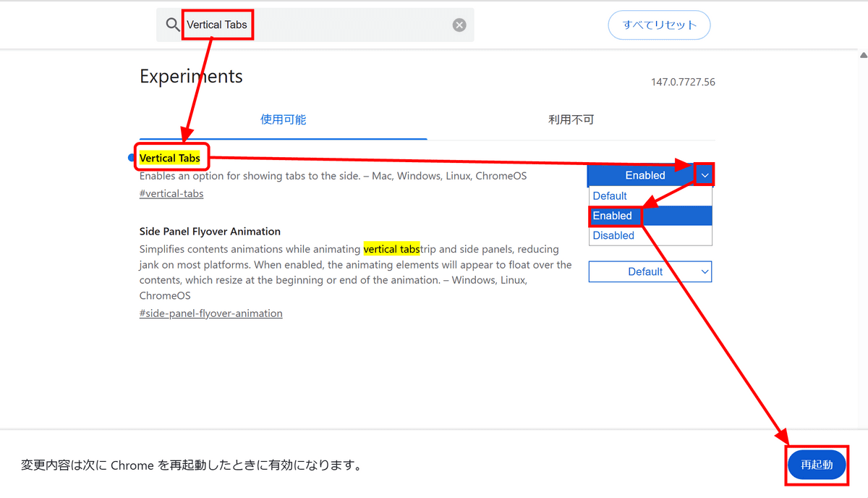Click the Side Panel Flyover Animation title
The image size is (868, 498).
click(x=210, y=232)
